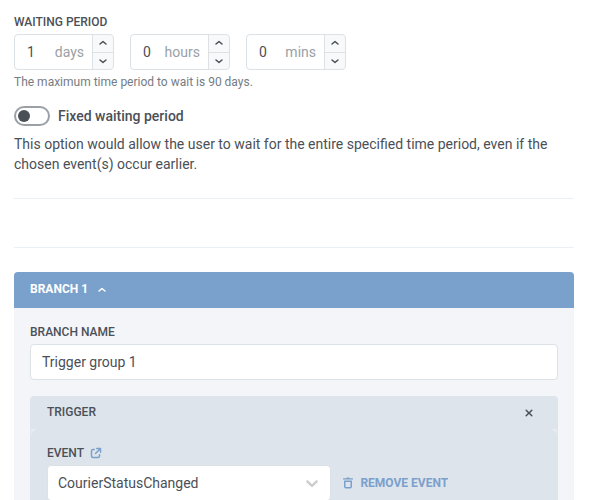Close the Trigger panel with X icon
600x500 pixels.
coord(529,413)
